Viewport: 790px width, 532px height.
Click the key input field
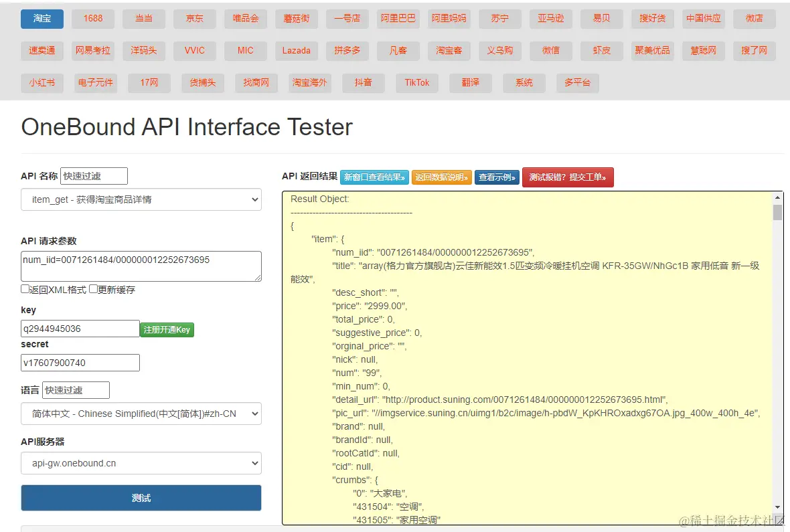pos(80,329)
